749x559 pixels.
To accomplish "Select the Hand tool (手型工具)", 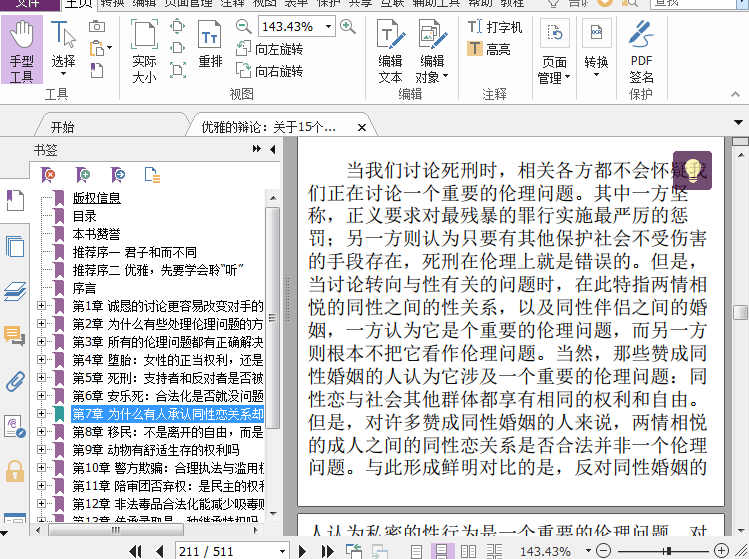I will tap(21, 50).
